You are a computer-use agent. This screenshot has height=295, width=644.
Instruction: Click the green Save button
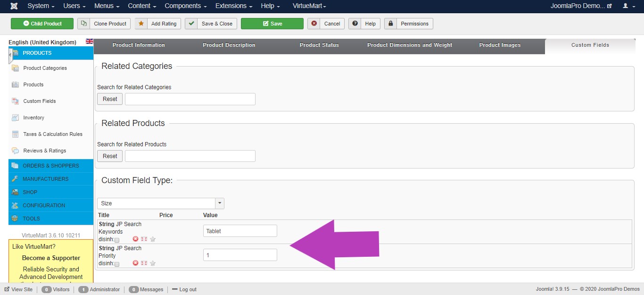click(x=272, y=24)
